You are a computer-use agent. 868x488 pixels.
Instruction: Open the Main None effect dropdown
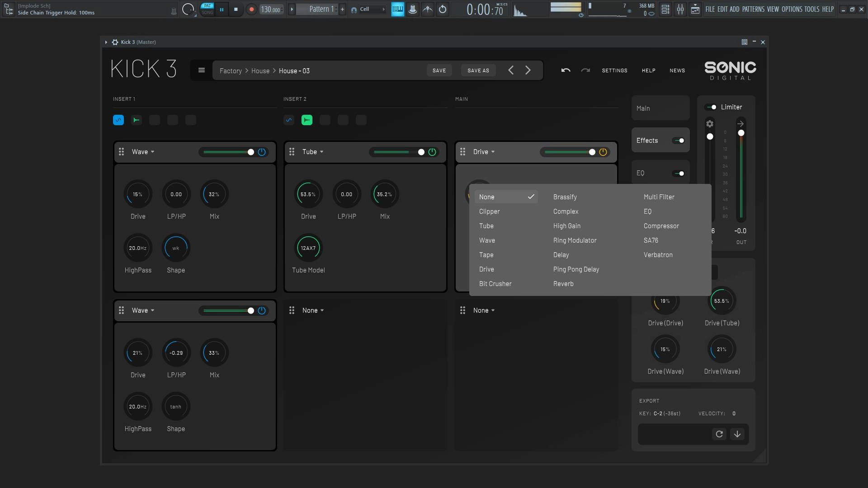pyautogui.click(x=484, y=310)
